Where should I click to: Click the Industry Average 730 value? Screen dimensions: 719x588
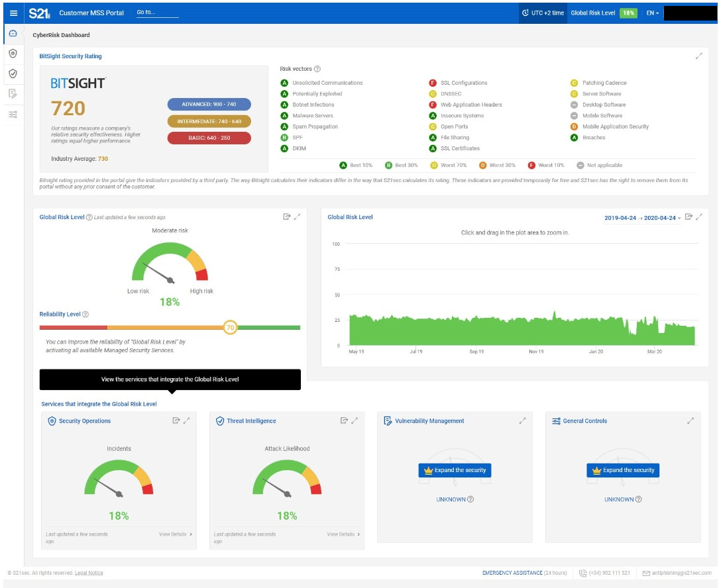(x=103, y=159)
